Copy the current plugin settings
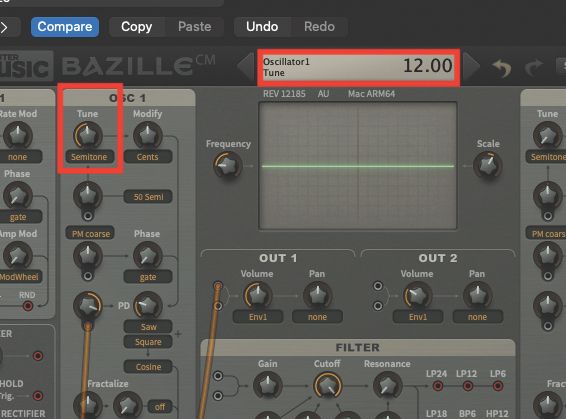Viewport: 566px width, 419px height. tap(137, 27)
